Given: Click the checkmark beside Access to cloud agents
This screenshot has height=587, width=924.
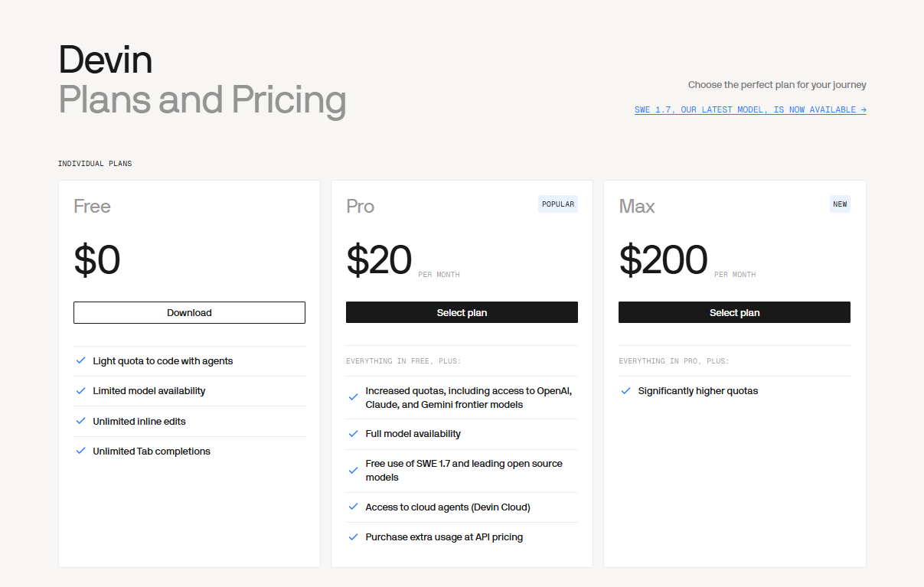Looking at the screenshot, I should click(x=353, y=507).
